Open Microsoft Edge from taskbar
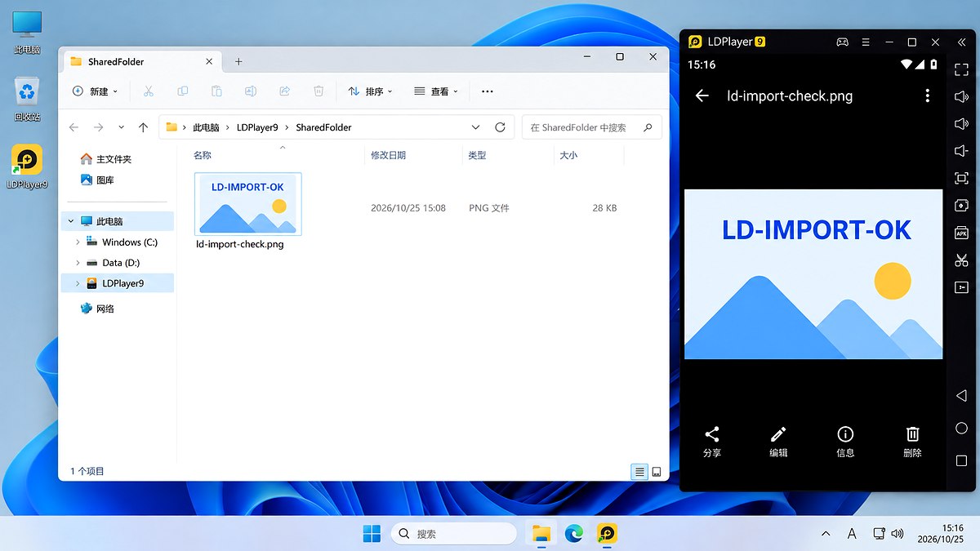980x551 pixels. [574, 534]
